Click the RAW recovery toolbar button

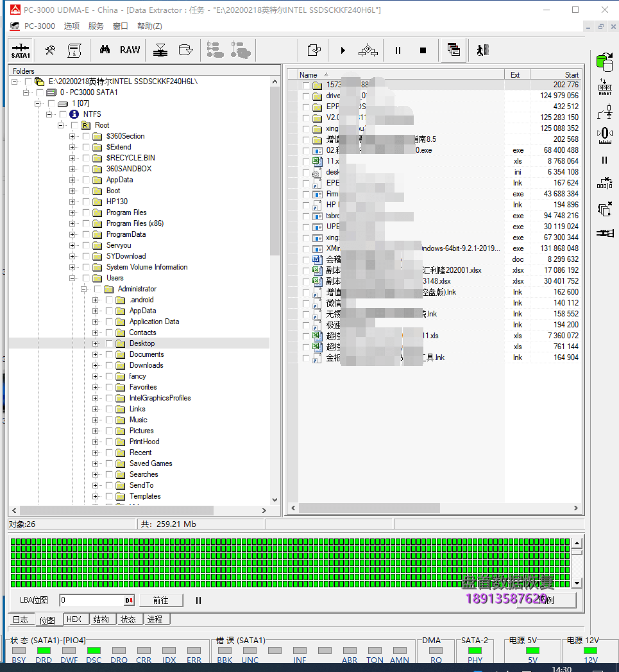click(130, 50)
